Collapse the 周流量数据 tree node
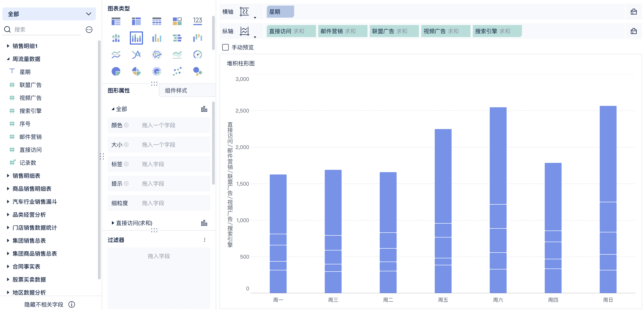The image size is (644, 310). click(8, 59)
